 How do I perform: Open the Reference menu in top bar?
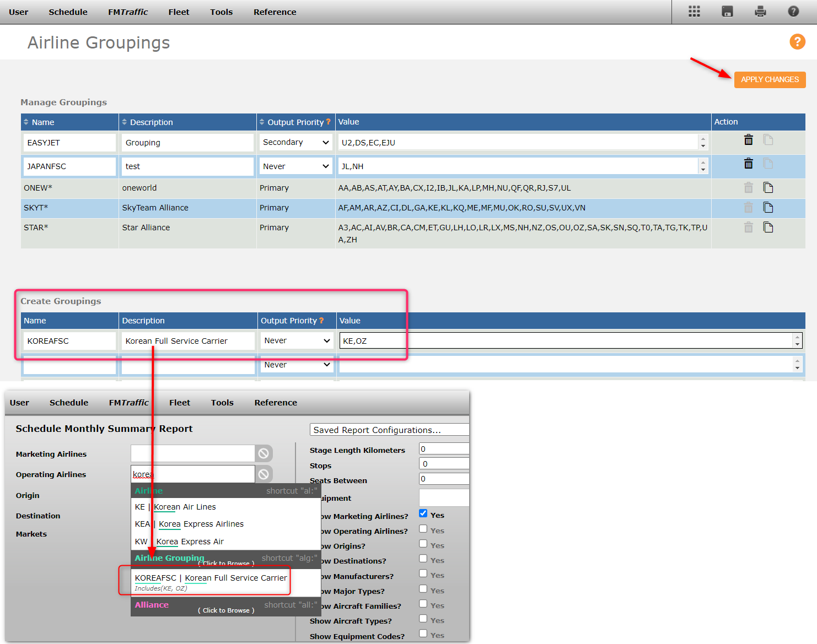pyautogui.click(x=275, y=12)
